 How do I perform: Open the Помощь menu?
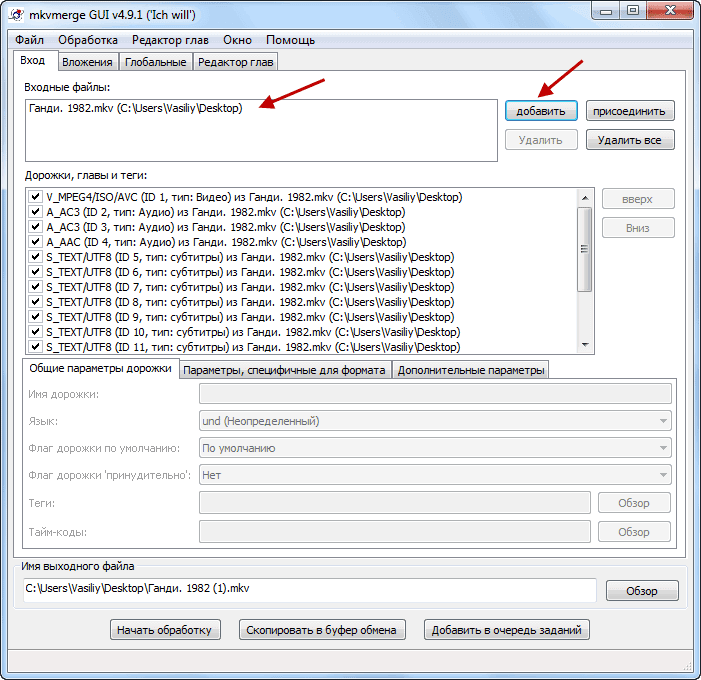(x=291, y=40)
